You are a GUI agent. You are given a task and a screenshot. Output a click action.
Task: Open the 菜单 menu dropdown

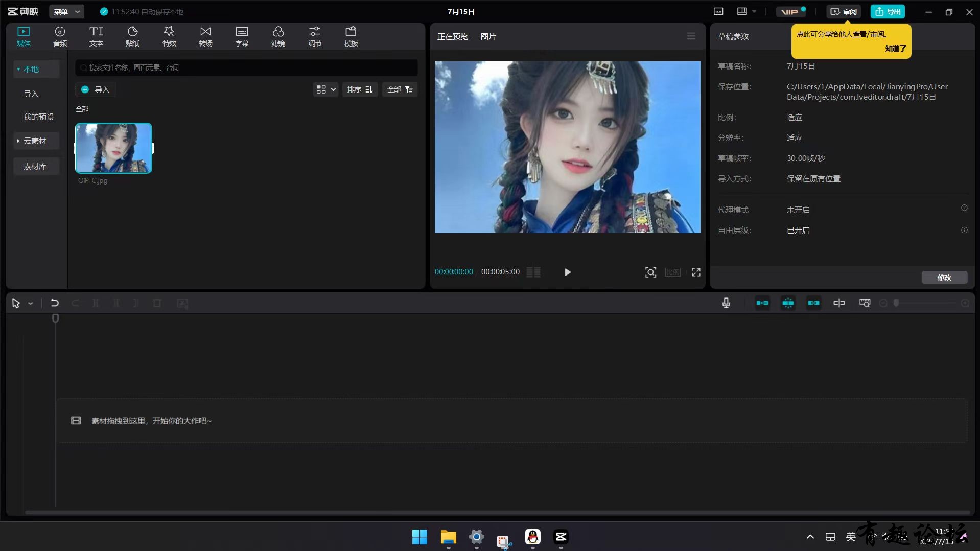coord(66,11)
